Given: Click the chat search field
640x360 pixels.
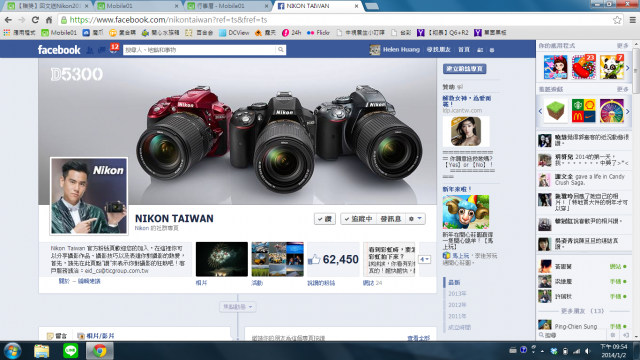Looking at the screenshot, I should [x=573, y=335].
